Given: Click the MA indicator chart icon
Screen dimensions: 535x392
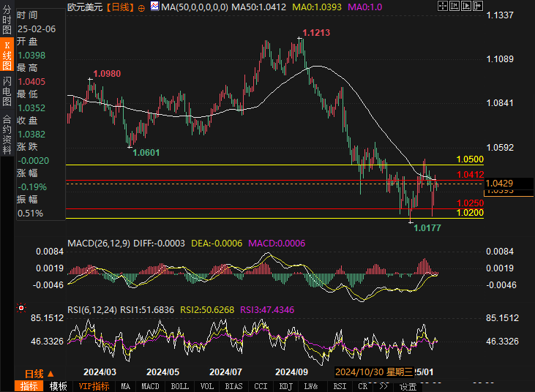Looking at the screenshot, I should [x=154, y=7].
